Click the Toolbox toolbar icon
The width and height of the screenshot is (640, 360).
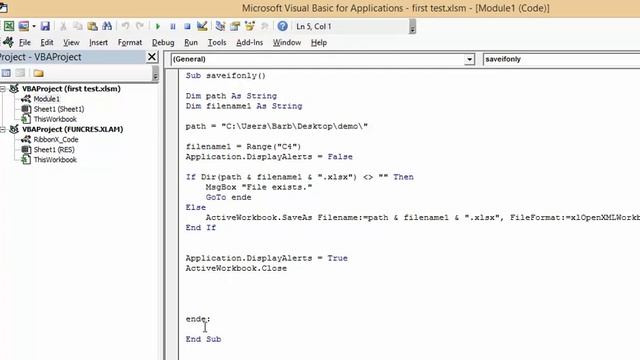pyautogui.click(x=264, y=27)
